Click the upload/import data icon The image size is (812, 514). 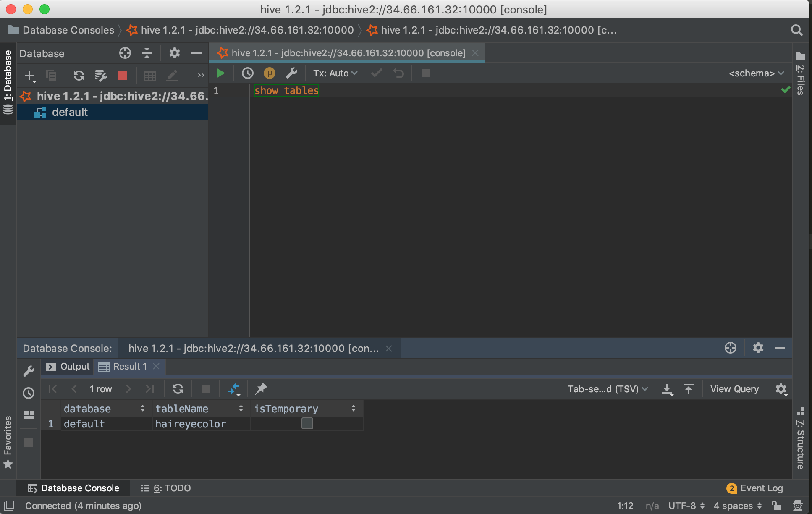coord(687,389)
